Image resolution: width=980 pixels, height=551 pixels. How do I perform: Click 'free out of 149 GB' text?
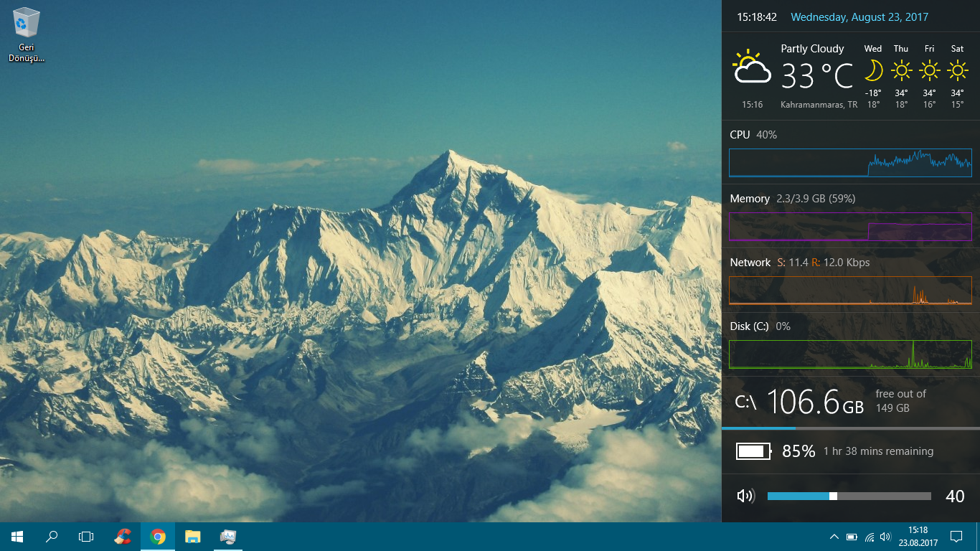click(x=900, y=401)
